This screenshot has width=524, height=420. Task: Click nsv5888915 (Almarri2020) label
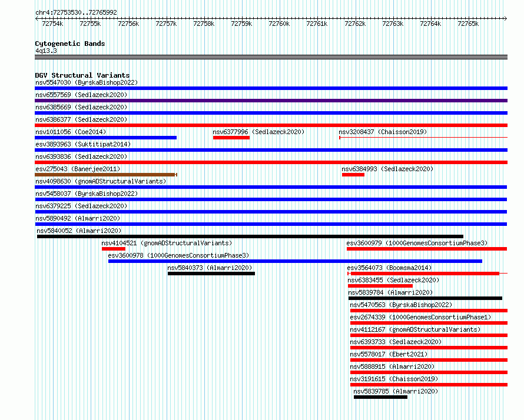click(392, 366)
